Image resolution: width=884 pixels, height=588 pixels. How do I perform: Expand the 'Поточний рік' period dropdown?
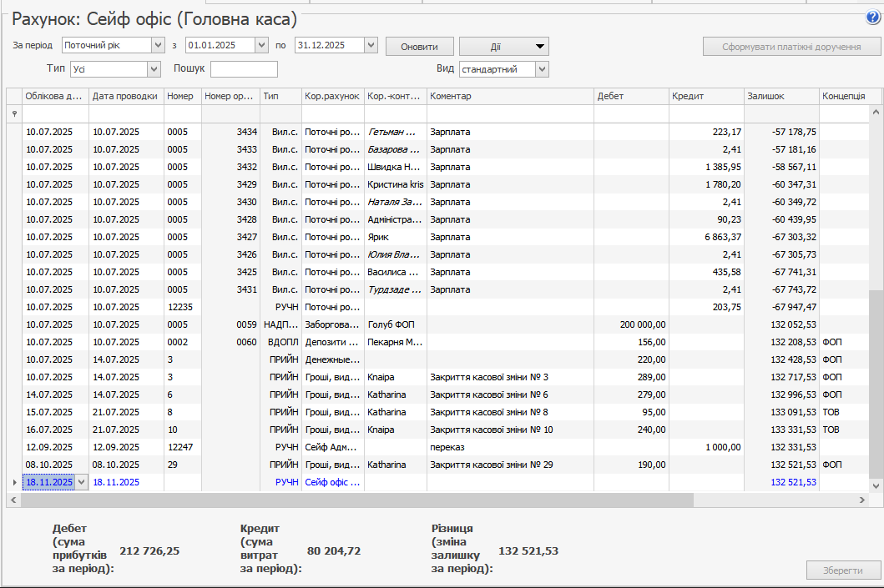tap(158, 45)
